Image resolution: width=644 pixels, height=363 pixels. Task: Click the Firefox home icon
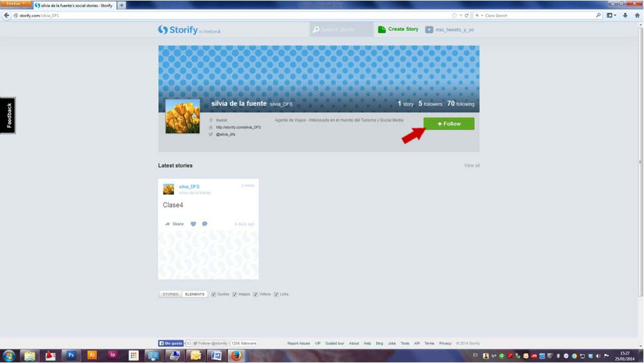637,15
